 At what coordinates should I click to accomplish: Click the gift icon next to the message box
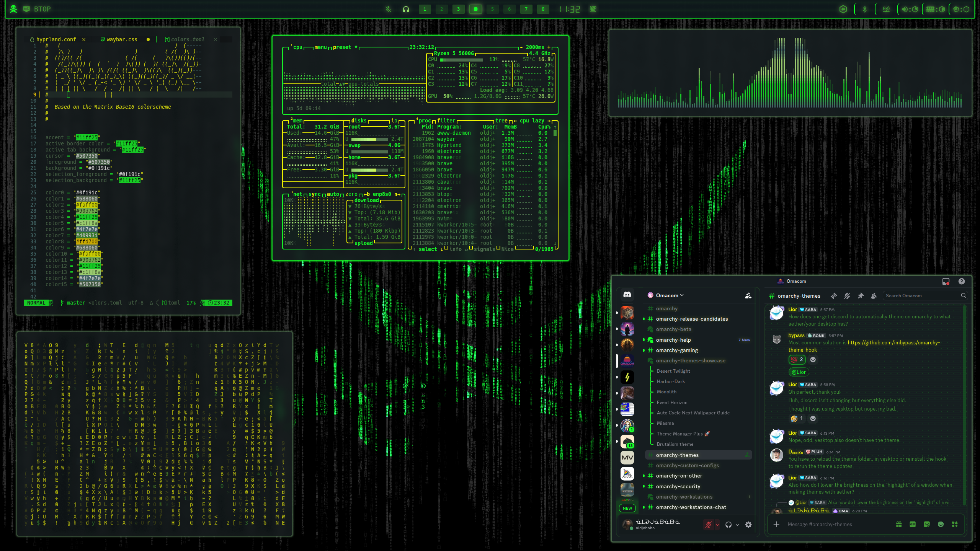pos(898,525)
